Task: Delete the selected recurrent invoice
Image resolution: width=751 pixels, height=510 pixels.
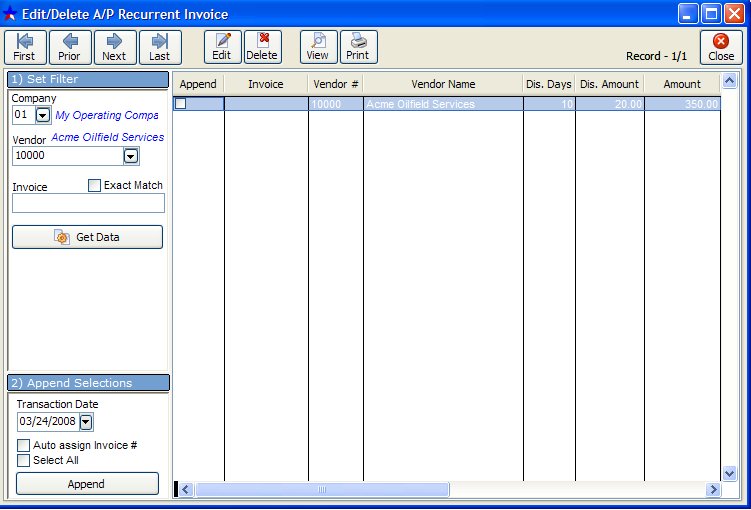Action: 262,47
